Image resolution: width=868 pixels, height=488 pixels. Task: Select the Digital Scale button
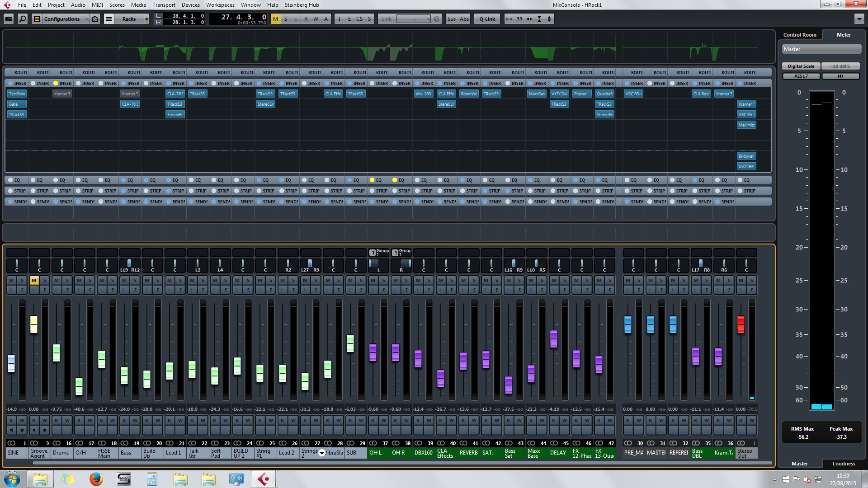(801, 66)
